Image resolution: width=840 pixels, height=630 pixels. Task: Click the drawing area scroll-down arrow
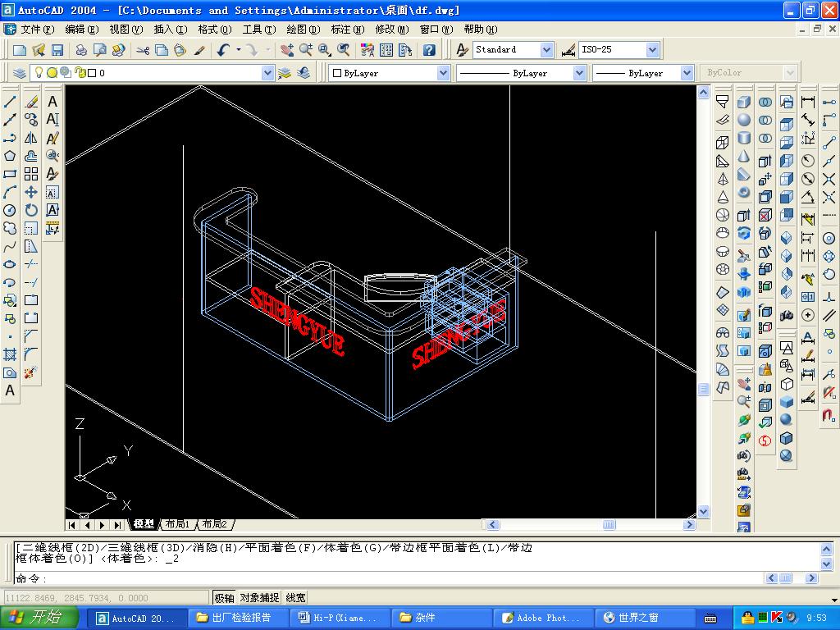(x=703, y=511)
